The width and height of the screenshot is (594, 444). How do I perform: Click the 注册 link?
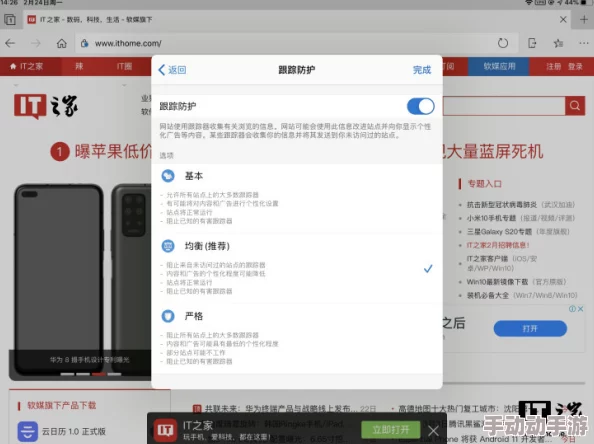pyautogui.click(x=553, y=67)
